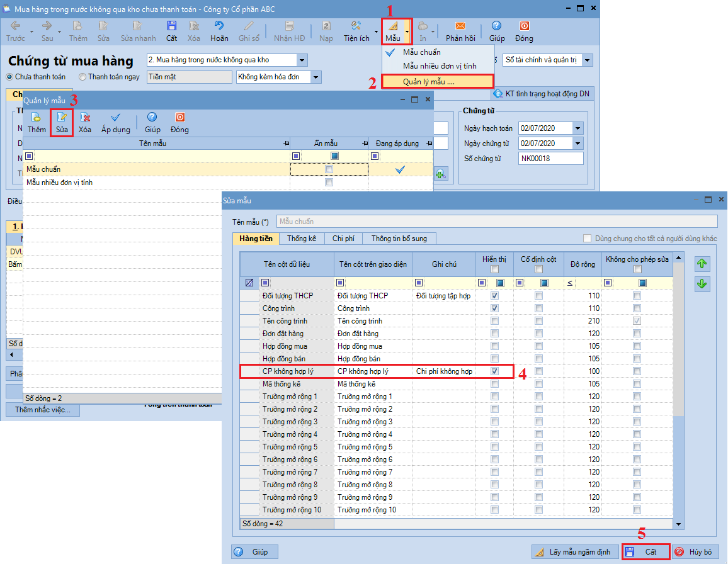The height and width of the screenshot is (564, 728).
Task: Toggle the Hiển thị column header checkbox
Action: [494, 269]
